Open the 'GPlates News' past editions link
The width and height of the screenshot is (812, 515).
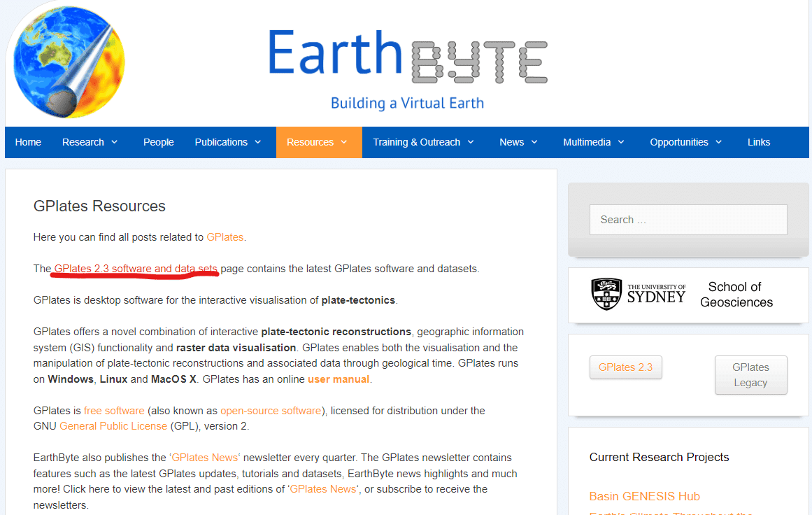(322, 489)
